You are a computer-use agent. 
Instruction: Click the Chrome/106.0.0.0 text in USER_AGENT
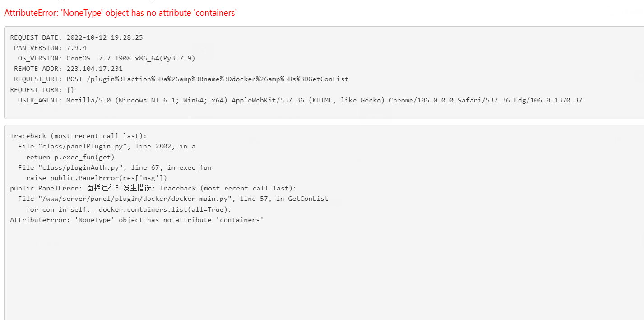click(x=421, y=100)
